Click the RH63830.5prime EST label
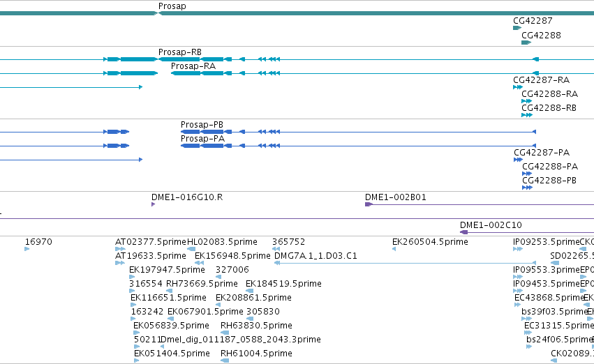 pos(256,326)
